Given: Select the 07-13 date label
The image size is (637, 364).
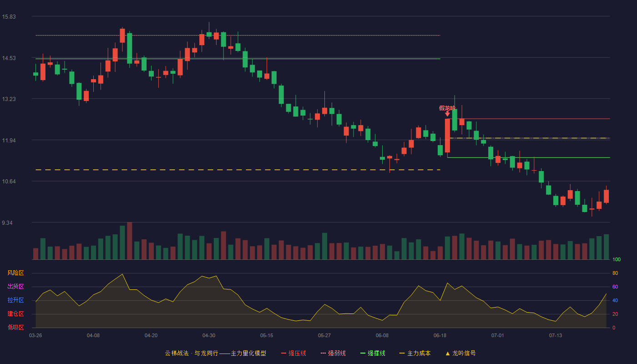Looking at the screenshot, I should (556, 335).
